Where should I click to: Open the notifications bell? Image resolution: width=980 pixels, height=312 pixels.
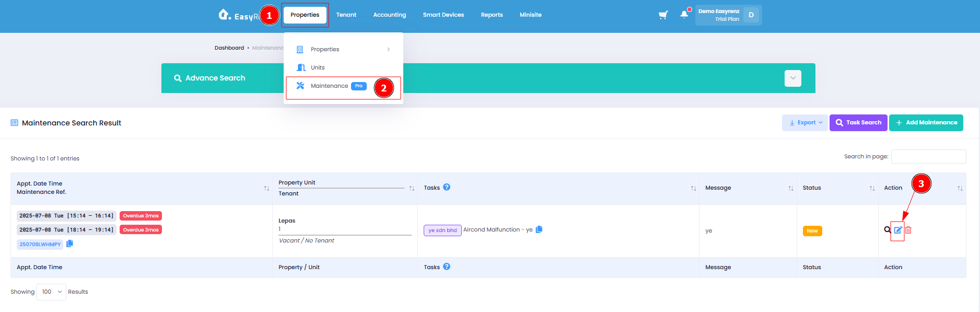684,15
